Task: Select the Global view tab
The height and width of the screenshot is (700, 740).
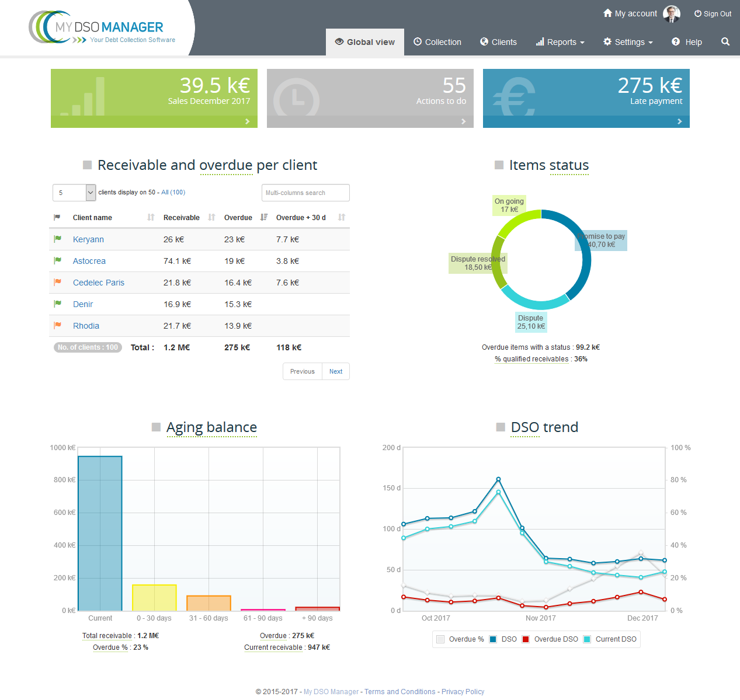Action: point(365,42)
